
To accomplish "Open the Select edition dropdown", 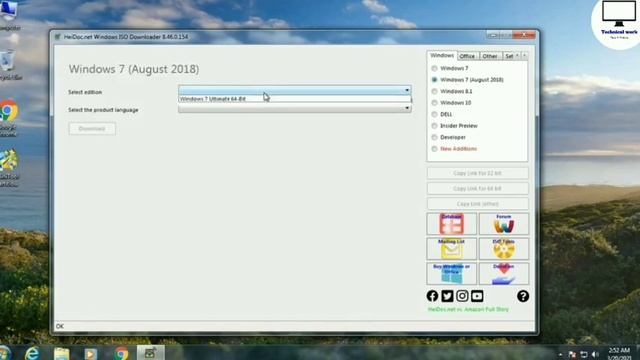I will pos(295,90).
